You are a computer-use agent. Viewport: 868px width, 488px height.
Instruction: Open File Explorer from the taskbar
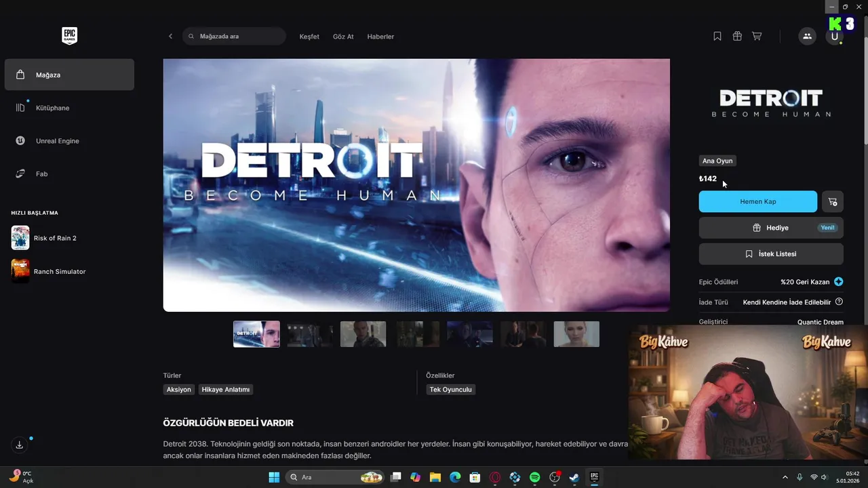point(435,477)
